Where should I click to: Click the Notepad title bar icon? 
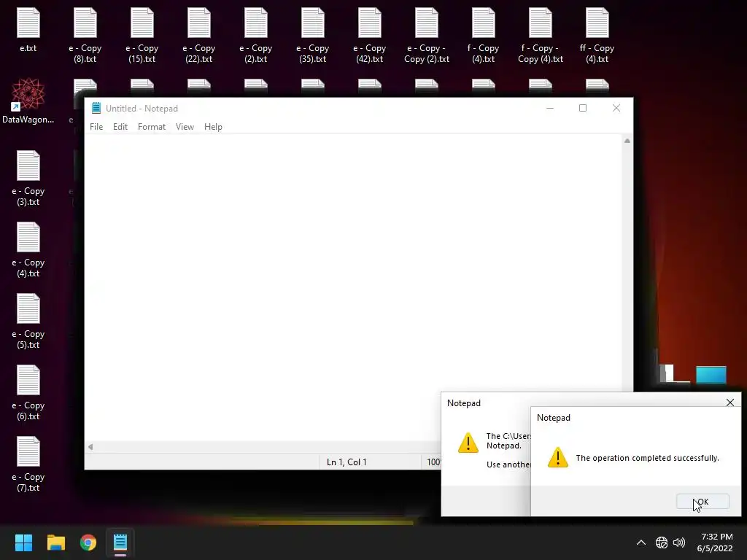(x=96, y=108)
